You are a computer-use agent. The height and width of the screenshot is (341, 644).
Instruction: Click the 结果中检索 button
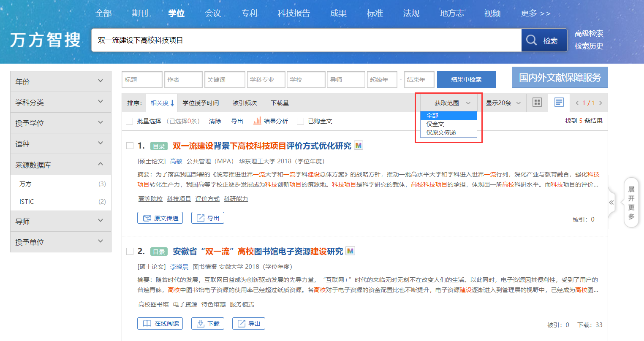click(466, 79)
